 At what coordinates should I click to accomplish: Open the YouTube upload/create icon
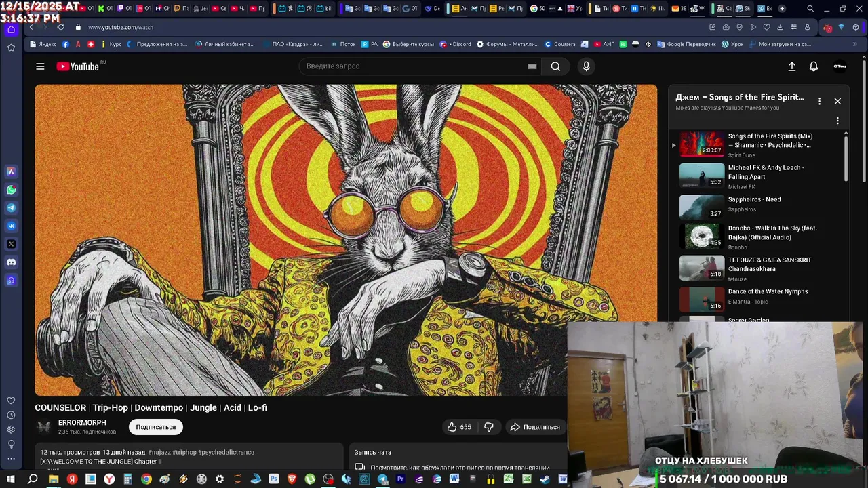tap(791, 66)
